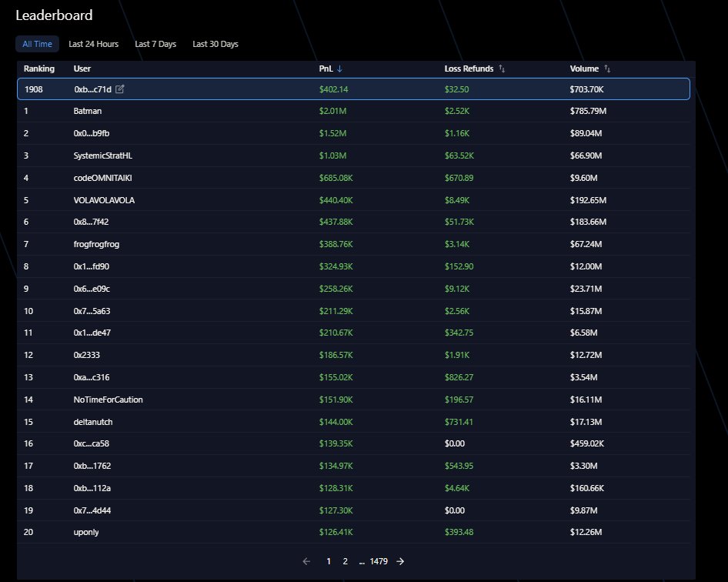Select user 0xb...112a

[x=92, y=488]
